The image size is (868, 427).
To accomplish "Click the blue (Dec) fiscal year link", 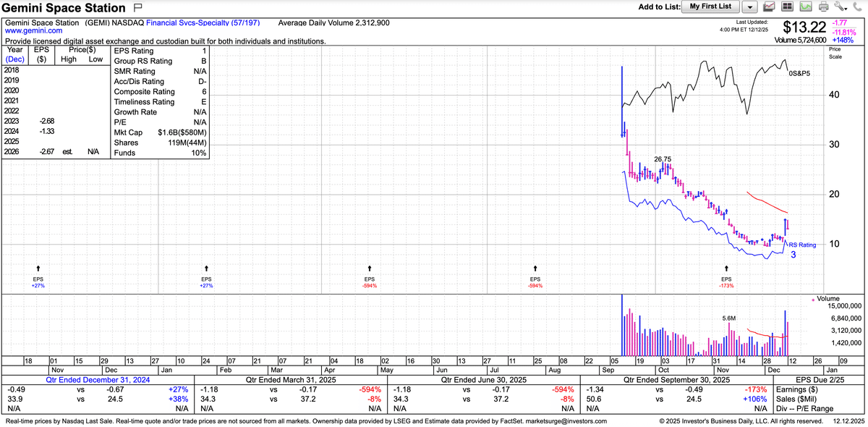I will pyautogui.click(x=14, y=59).
